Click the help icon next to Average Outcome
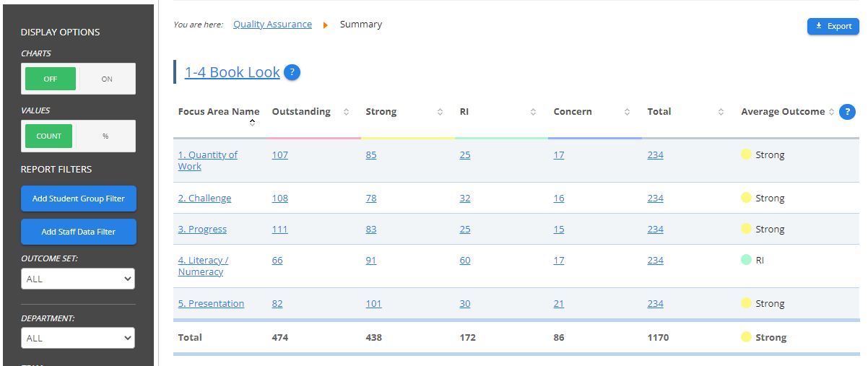Image resolution: width=868 pixels, height=366 pixels. click(x=848, y=112)
